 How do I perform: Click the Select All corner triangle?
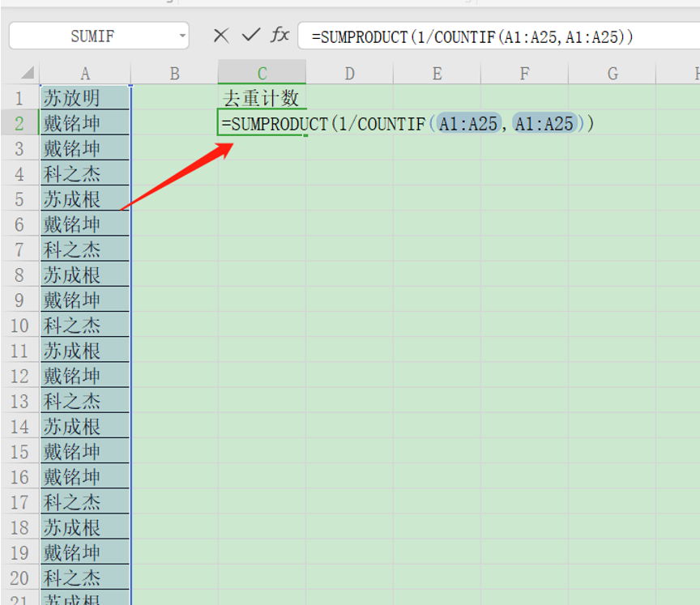pyautogui.click(x=28, y=72)
